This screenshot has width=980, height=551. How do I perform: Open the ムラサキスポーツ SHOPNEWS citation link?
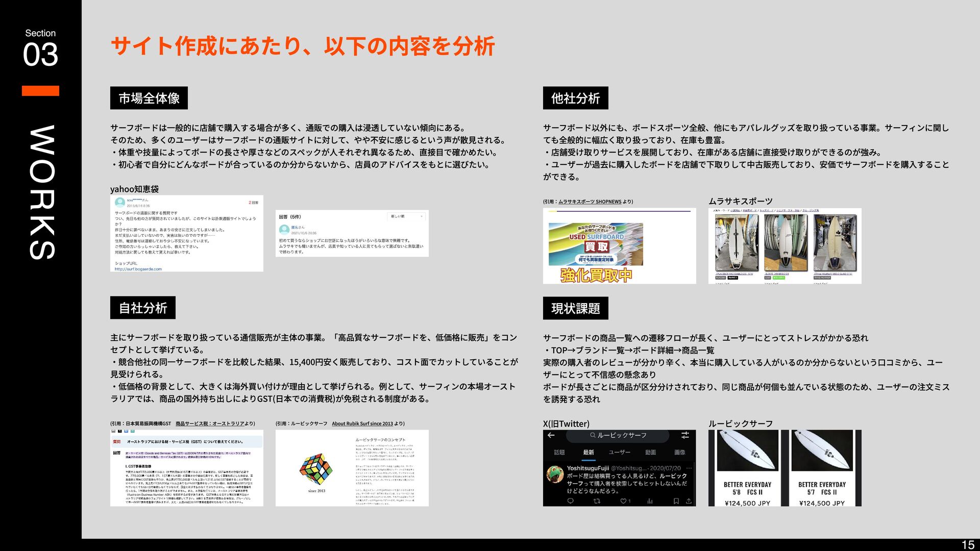click(590, 202)
